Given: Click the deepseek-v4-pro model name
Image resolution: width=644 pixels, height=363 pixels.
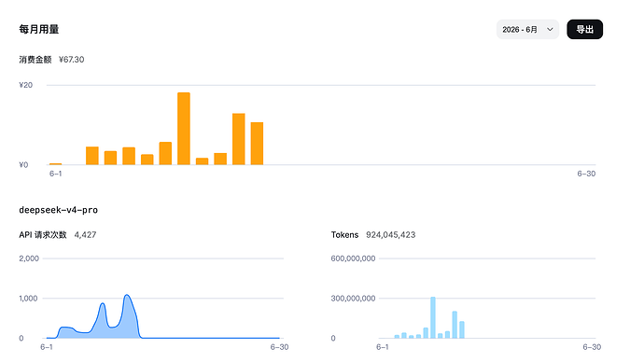Looking at the screenshot, I should tap(58, 210).
